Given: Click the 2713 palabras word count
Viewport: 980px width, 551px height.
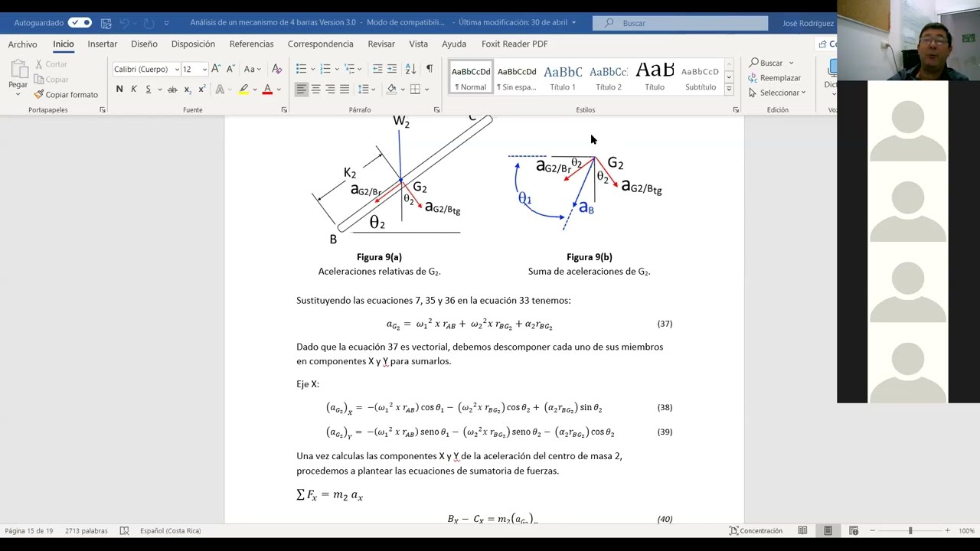Looking at the screenshot, I should [x=86, y=531].
